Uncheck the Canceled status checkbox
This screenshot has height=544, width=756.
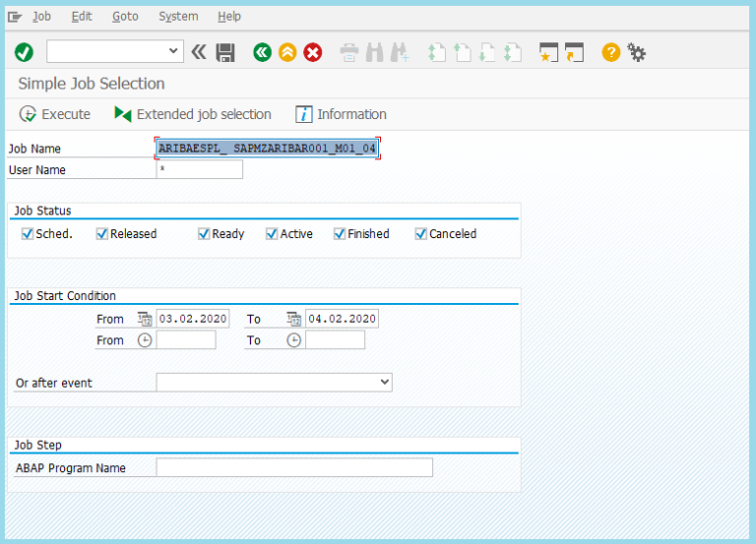click(x=421, y=234)
